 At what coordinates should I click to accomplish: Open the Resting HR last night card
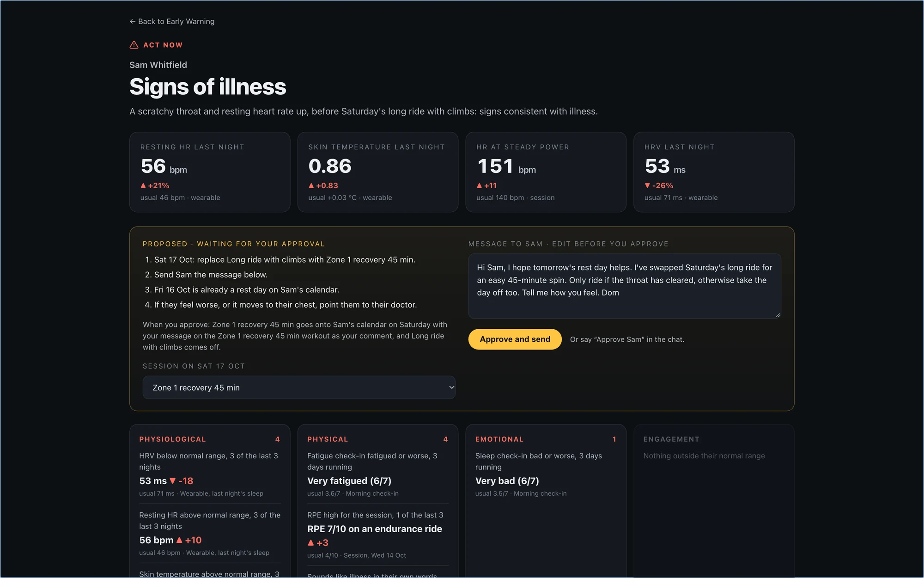click(210, 172)
